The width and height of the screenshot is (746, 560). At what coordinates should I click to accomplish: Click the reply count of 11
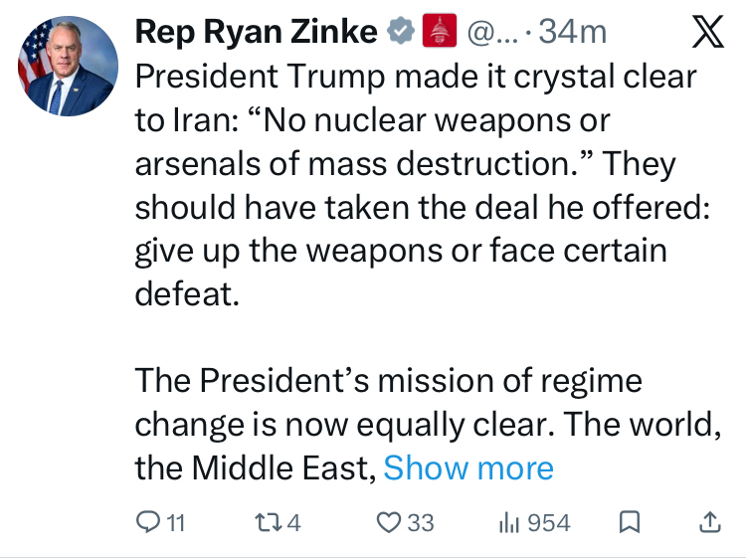(x=175, y=522)
